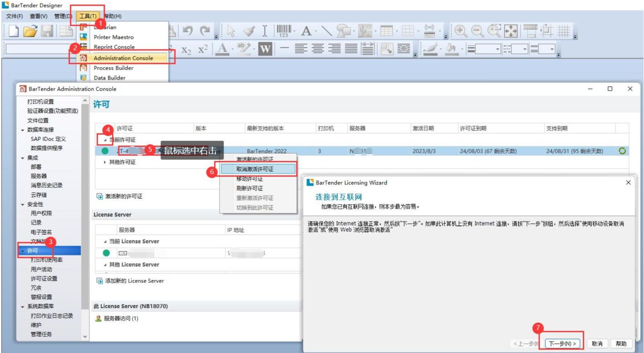Collapse the 安全性 tree node in the sidebar
This screenshot has width=644, height=353.
pyautogui.click(x=23, y=205)
